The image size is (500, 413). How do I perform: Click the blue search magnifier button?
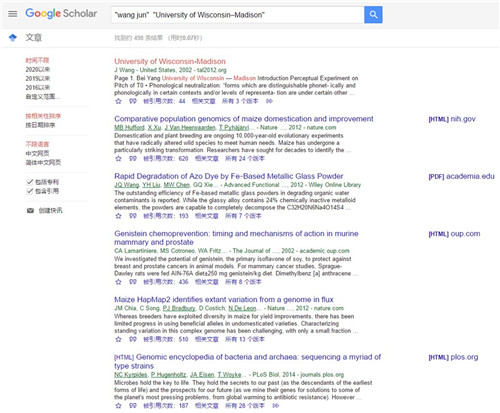373,15
